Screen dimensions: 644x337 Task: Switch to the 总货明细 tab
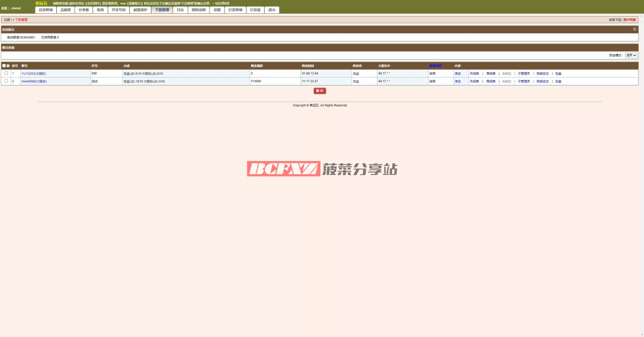tap(46, 10)
